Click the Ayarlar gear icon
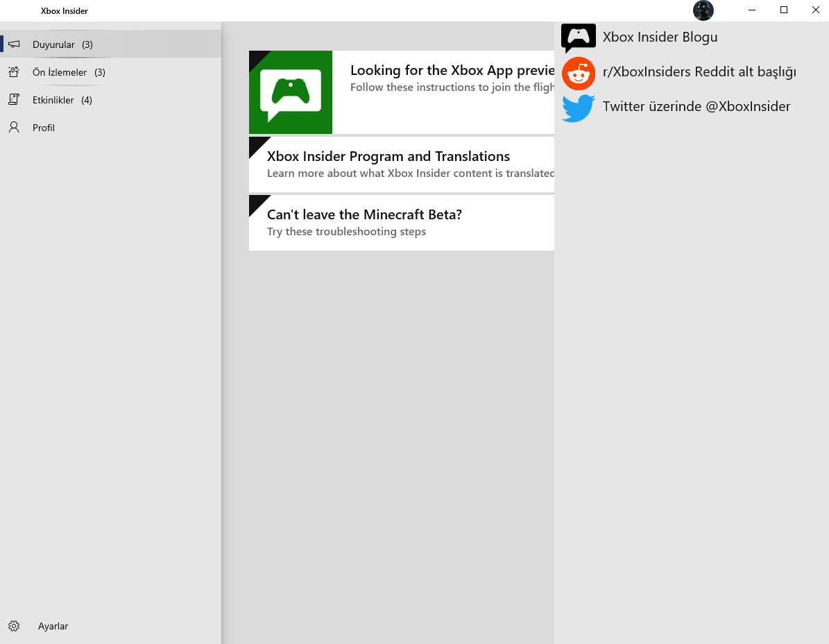 15,626
